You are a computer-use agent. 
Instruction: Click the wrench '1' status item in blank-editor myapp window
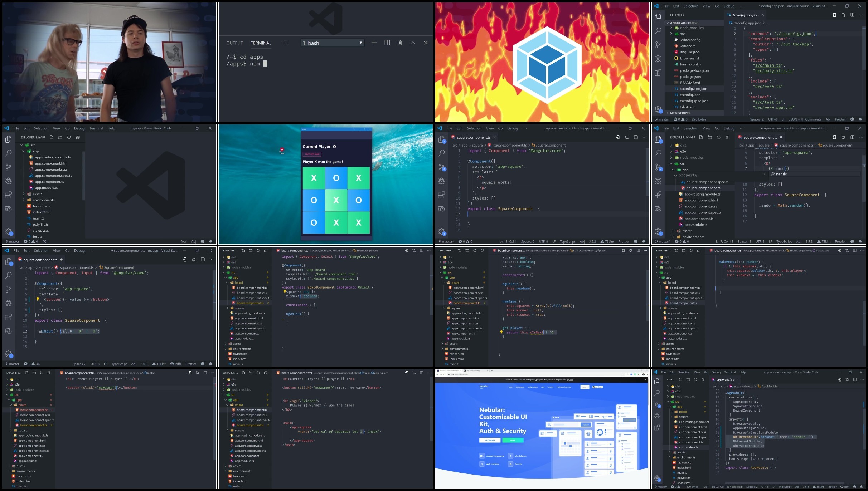(x=46, y=242)
